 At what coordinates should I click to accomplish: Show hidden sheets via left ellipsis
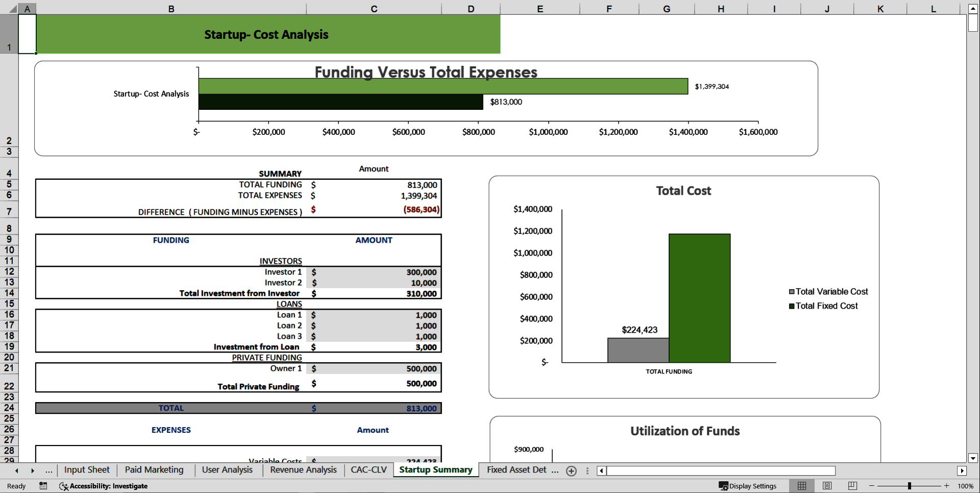tap(48, 471)
